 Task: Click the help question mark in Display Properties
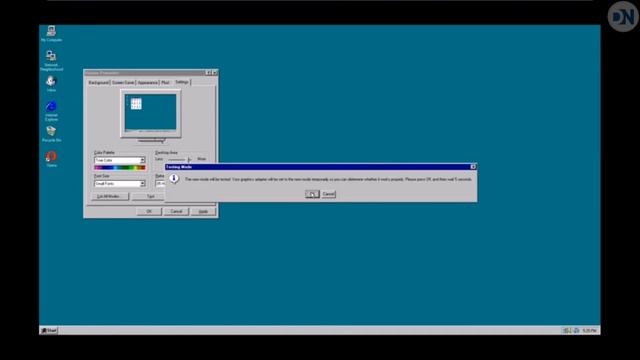[208, 73]
